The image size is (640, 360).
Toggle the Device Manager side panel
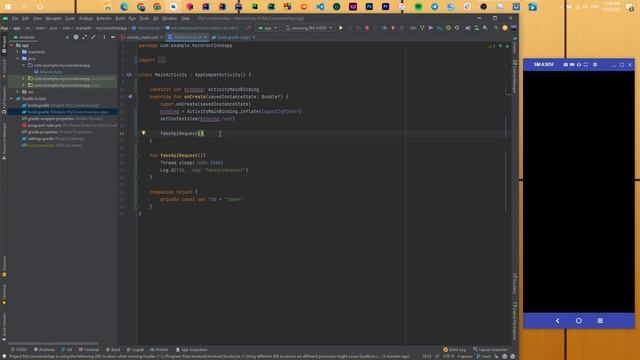click(515, 77)
